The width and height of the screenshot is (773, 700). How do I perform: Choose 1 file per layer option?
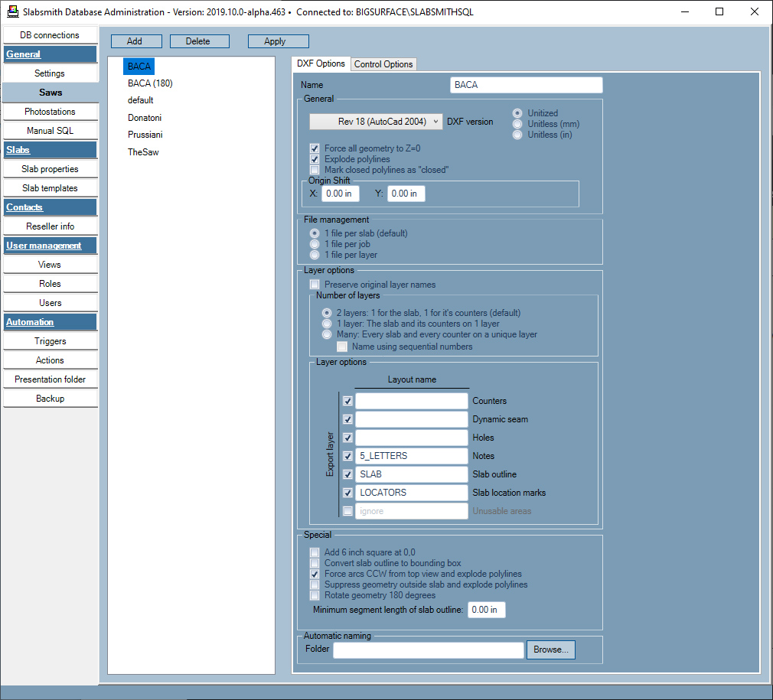pos(315,255)
